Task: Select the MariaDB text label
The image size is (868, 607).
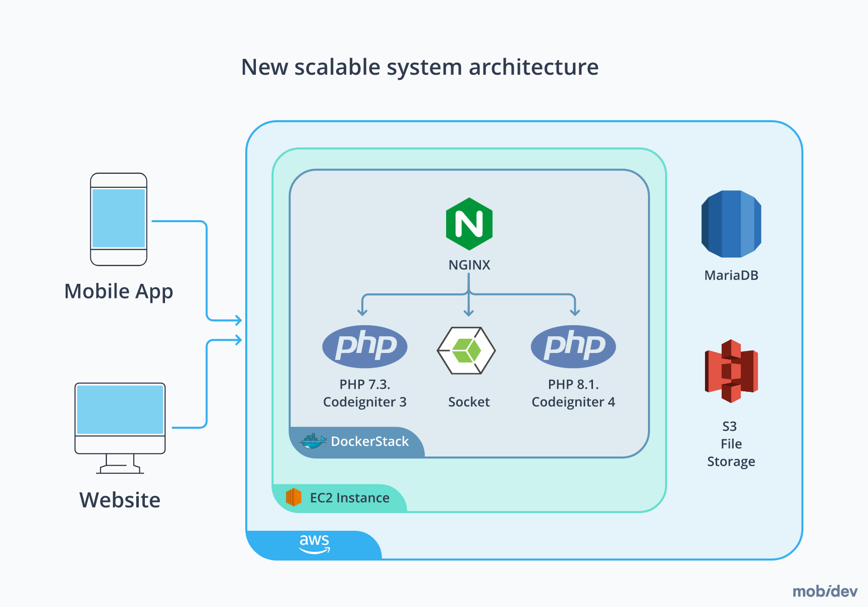Action: pyautogui.click(x=731, y=276)
